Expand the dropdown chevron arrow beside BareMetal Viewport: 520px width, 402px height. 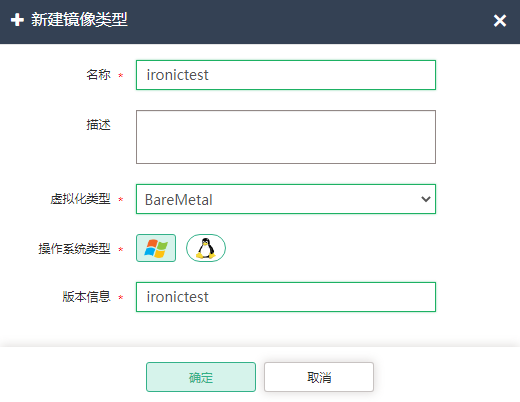[426, 199]
